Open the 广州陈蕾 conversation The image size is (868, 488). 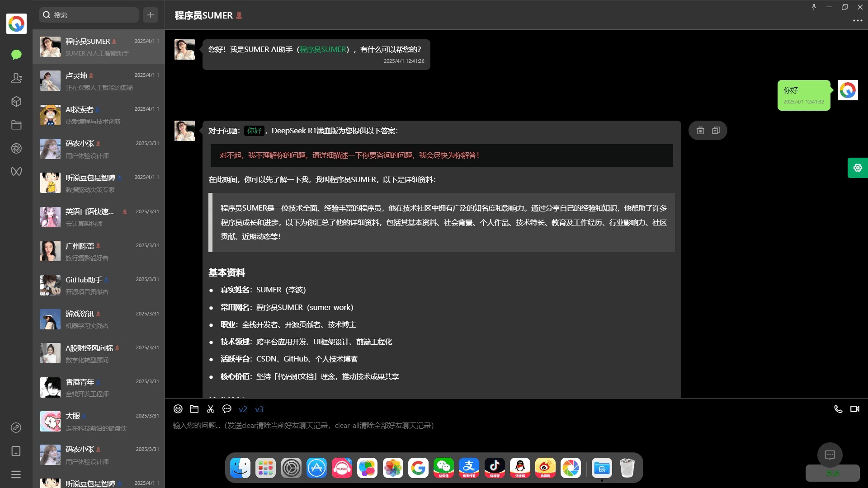pyautogui.click(x=99, y=252)
